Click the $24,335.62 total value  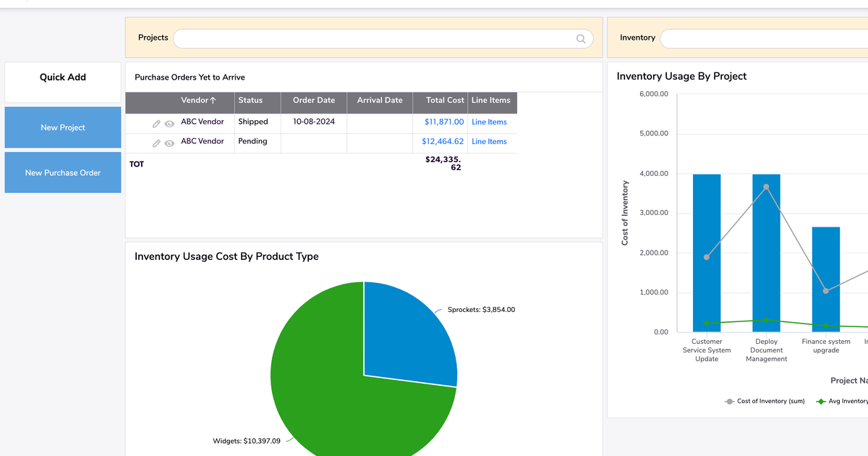[443, 164]
